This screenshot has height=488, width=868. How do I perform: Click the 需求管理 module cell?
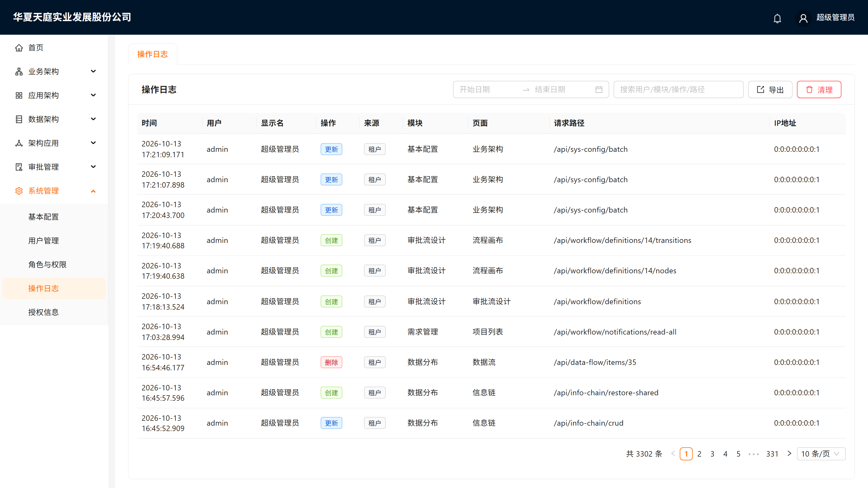[423, 332]
